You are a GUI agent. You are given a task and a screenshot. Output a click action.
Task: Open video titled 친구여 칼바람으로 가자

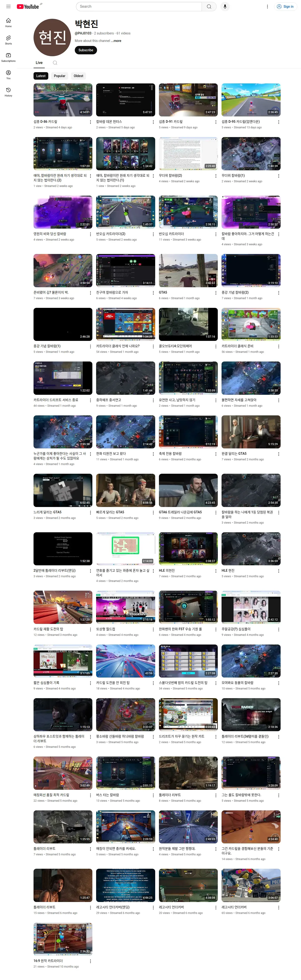(x=112, y=293)
